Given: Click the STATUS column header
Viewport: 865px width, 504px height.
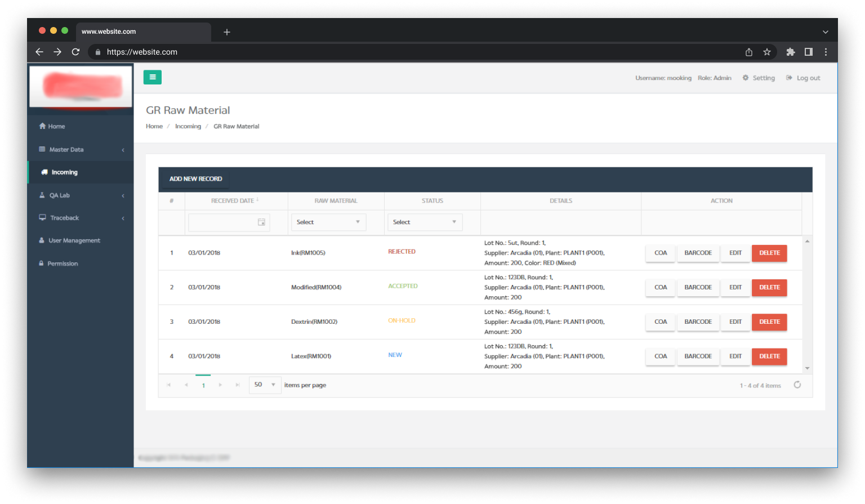Looking at the screenshot, I should 432,200.
